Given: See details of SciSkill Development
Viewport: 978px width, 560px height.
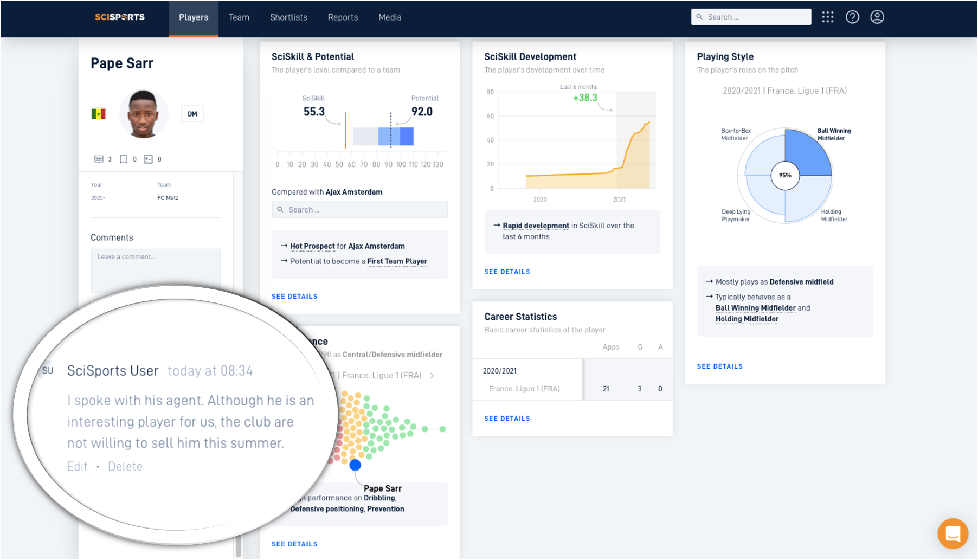Looking at the screenshot, I should [x=507, y=272].
